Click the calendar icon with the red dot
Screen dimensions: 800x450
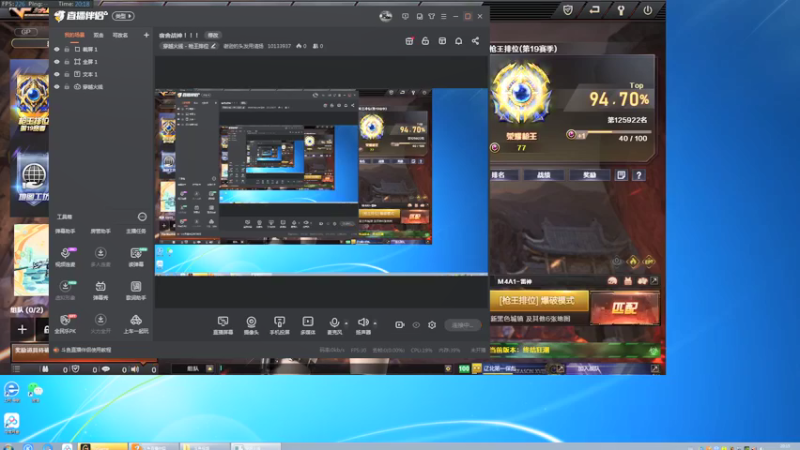pos(409,41)
